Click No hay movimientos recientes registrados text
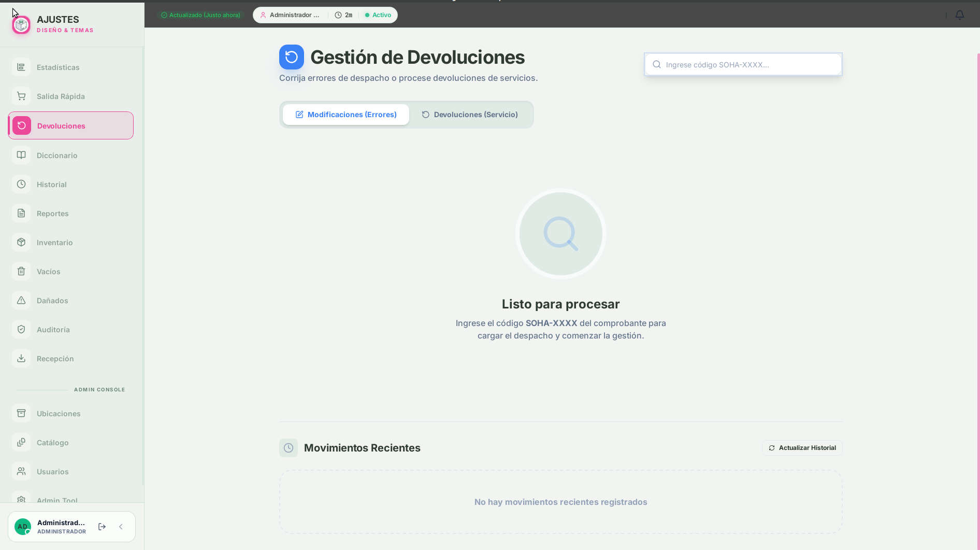 (561, 502)
